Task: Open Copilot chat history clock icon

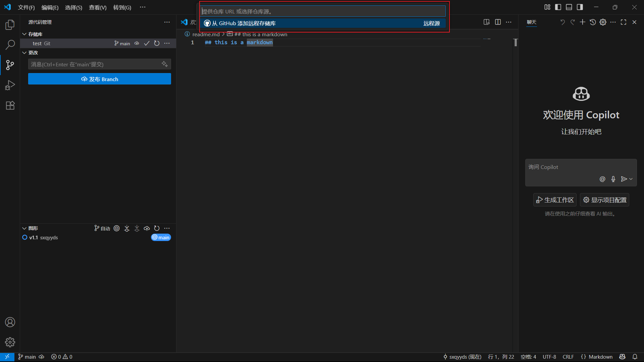Action: click(x=593, y=22)
